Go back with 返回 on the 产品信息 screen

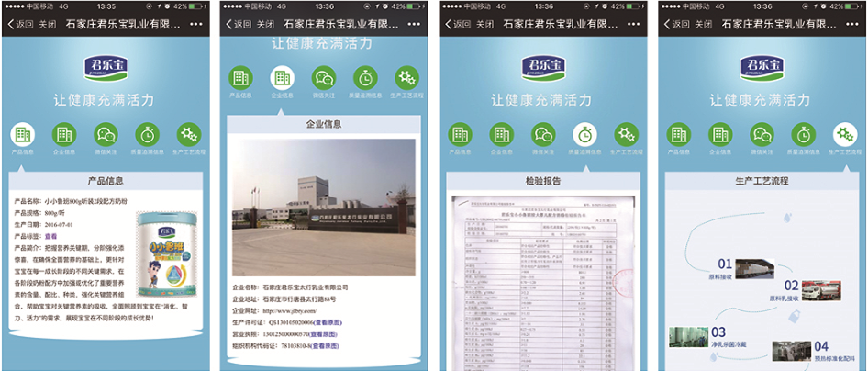pos(20,25)
